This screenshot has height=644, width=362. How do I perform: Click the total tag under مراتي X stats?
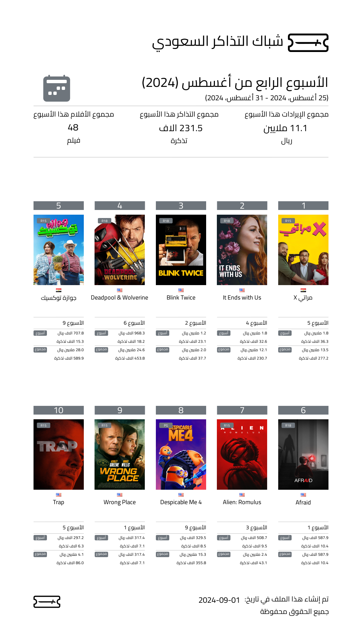(x=285, y=350)
